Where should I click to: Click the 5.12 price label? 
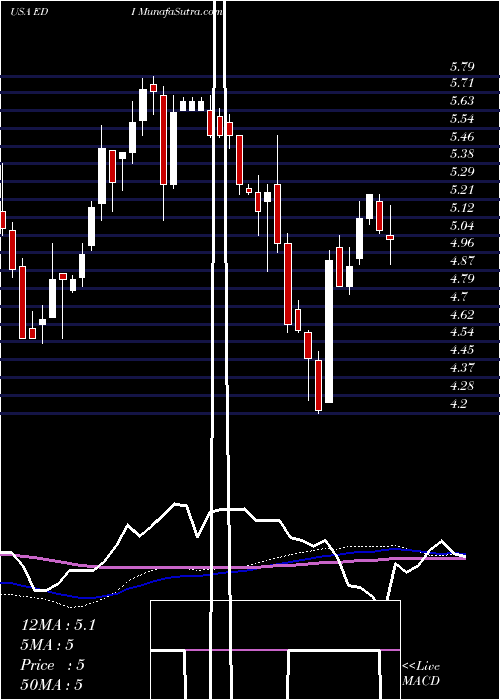coord(462,208)
